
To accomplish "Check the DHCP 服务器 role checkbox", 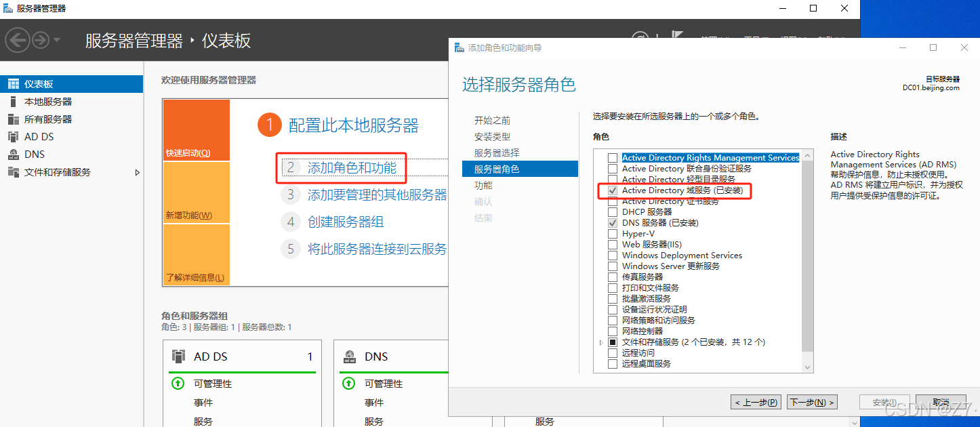I will [x=613, y=212].
